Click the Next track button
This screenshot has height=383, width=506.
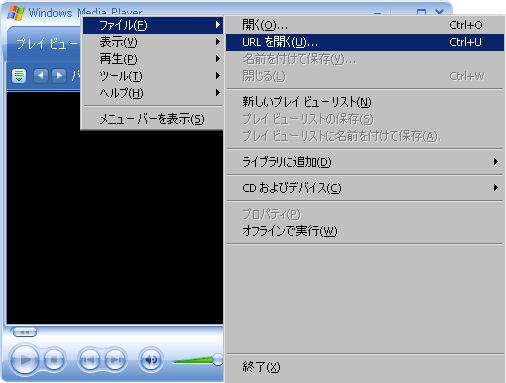115,360
